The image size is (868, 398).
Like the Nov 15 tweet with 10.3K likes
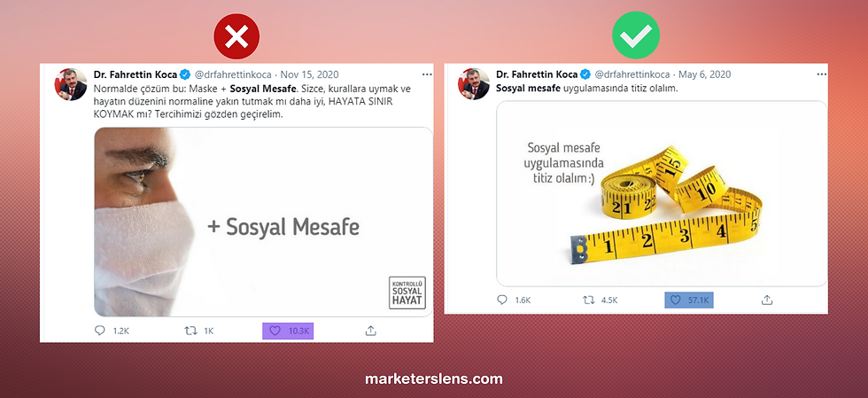coord(275,331)
